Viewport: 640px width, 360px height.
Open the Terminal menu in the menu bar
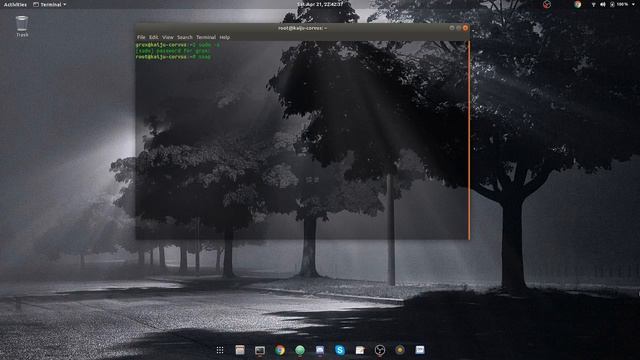tap(206, 37)
